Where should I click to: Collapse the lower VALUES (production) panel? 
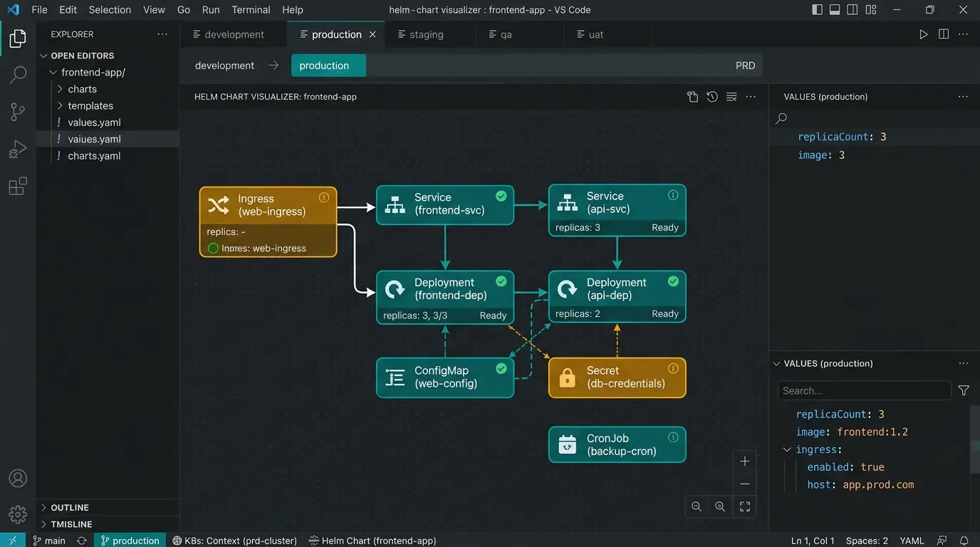(x=776, y=363)
